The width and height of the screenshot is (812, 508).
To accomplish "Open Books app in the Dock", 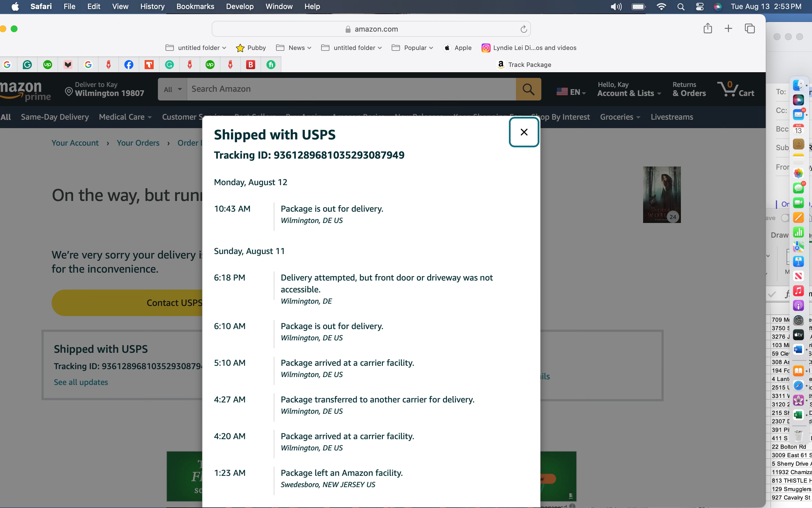I will tap(798, 371).
